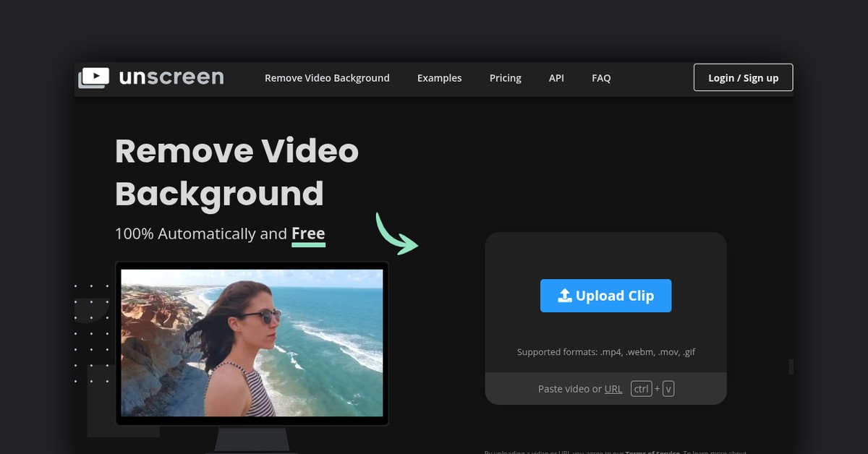Viewport: 868px width, 454px height.
Task: Navigate to the Examples page
Action: (x=439, y=77)
